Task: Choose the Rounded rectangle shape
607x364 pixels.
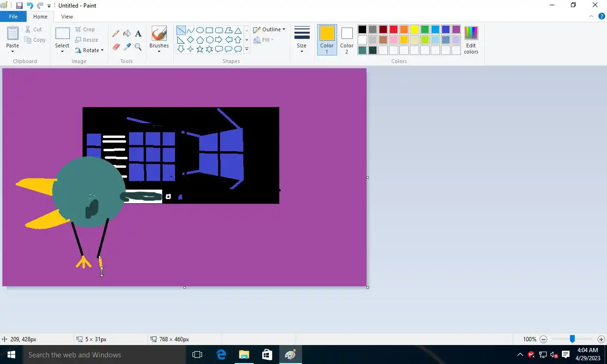Action: coord(219,30)
